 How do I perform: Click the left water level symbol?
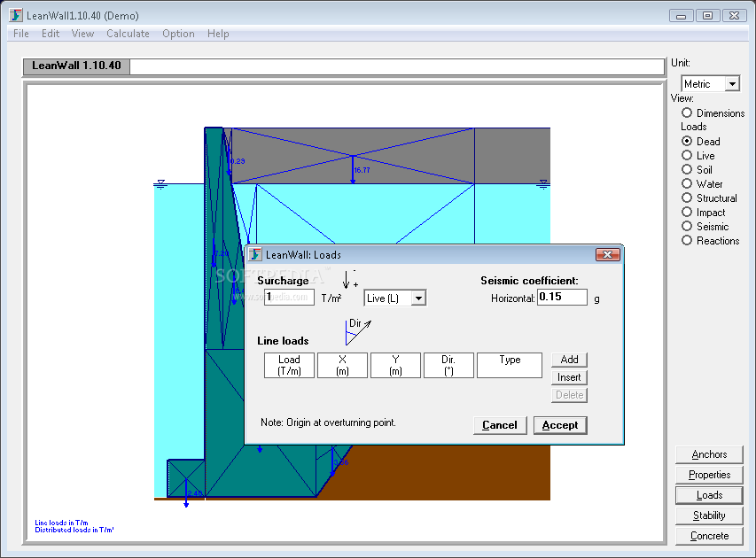click(x=160, y=184)
